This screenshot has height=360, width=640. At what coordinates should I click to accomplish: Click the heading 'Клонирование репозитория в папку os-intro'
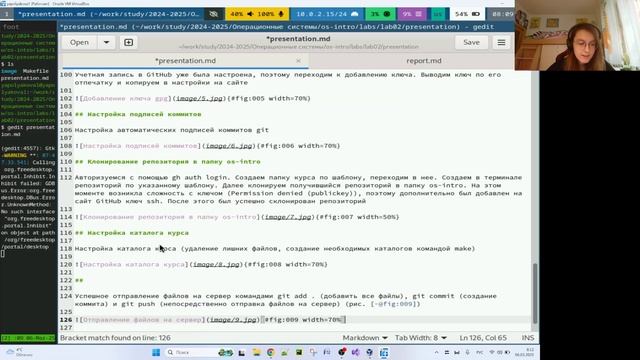tap(174, 162)
